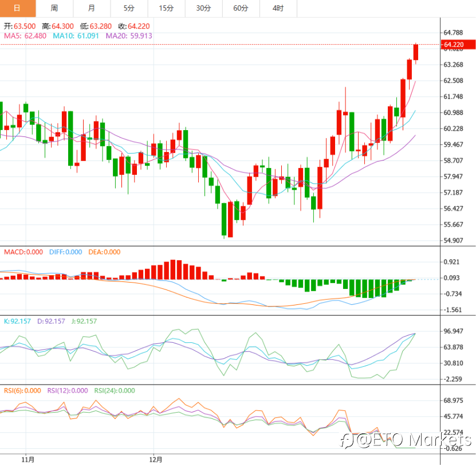Click the 开:63.500 open price value
The height and width of the screenshot is (466, 476).
click(19, 26)
